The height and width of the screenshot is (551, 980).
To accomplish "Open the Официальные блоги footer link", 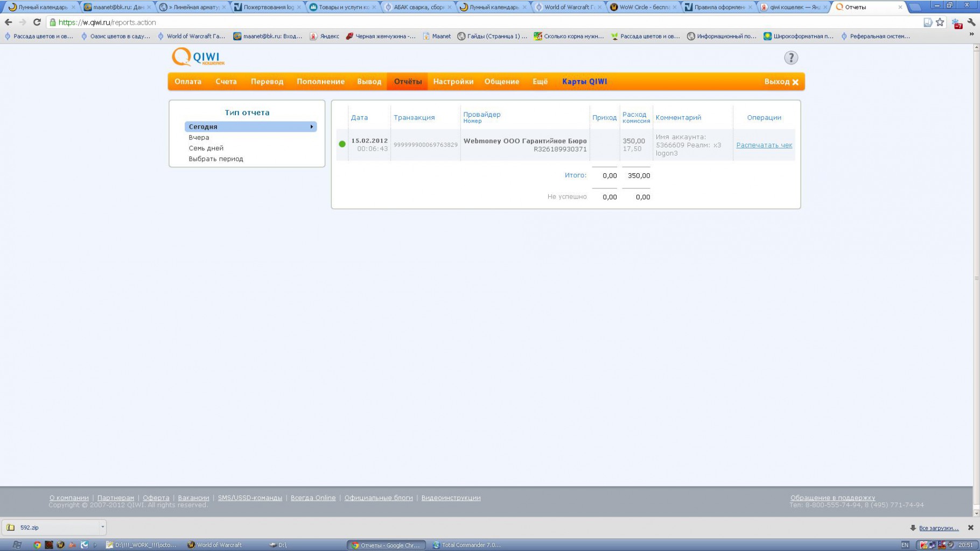I will (x=379, y=498).
